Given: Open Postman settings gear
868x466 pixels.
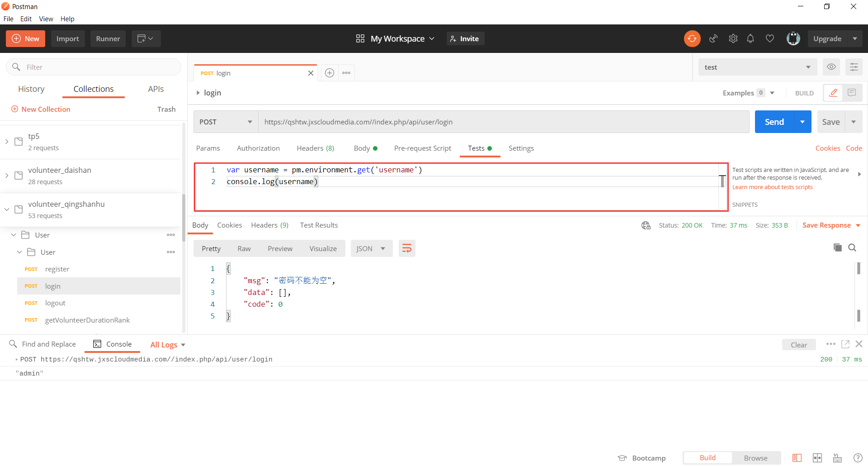Looking at the screenshot, I should 733,38.
